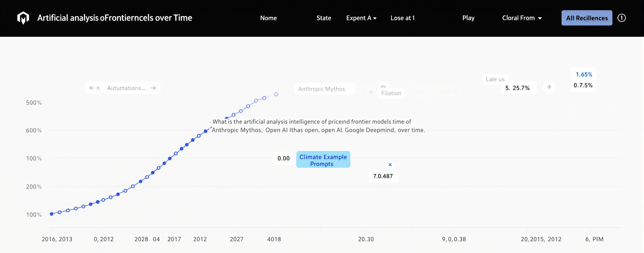Click the logo icon in header
Viewport: 644px width, 253px height.
23,18
